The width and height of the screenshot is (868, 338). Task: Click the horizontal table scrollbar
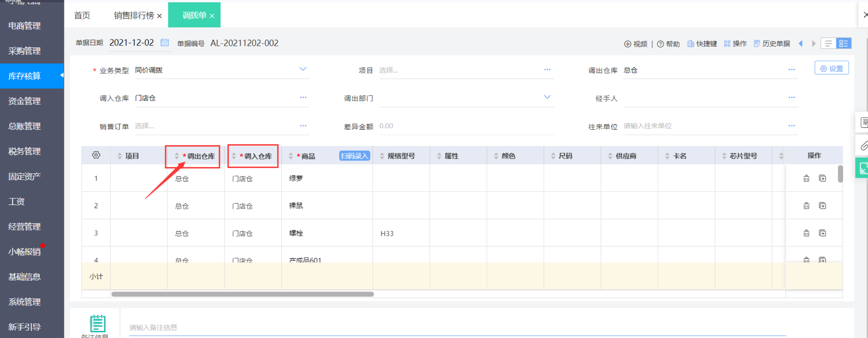(x=242, y=294)
